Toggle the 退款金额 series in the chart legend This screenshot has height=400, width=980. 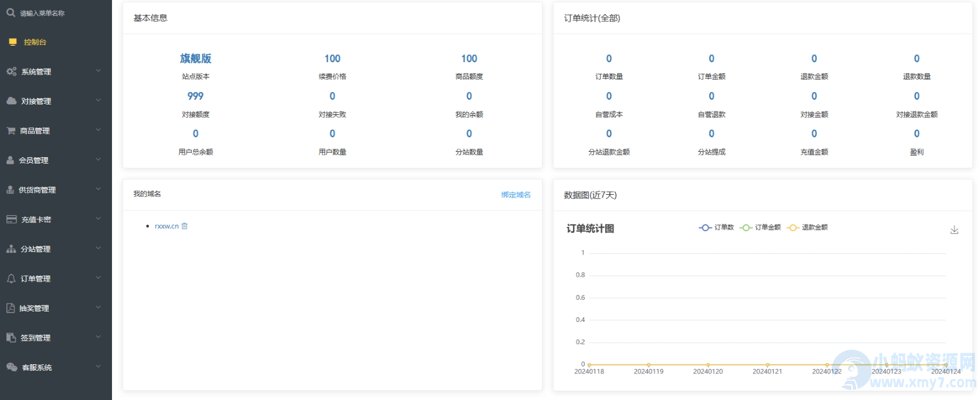point(808,228)
